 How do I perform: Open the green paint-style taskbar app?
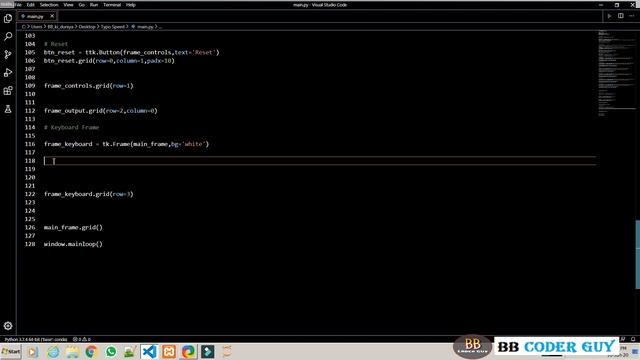point(130,351)
